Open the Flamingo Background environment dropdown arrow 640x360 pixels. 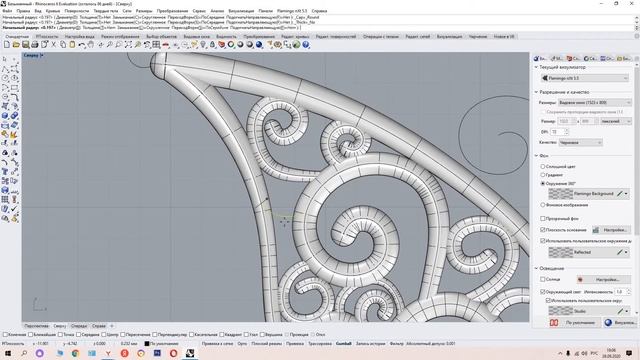(627, 194)
